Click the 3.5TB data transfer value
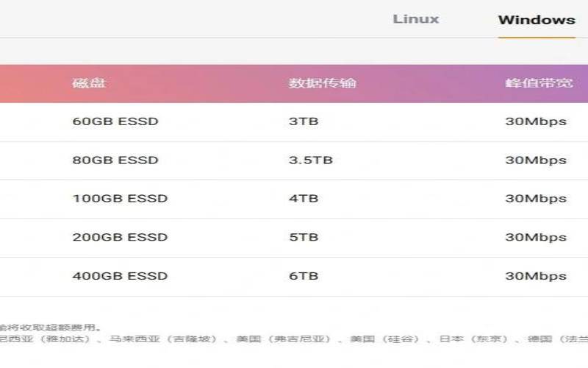 click(x=311, y=160)
